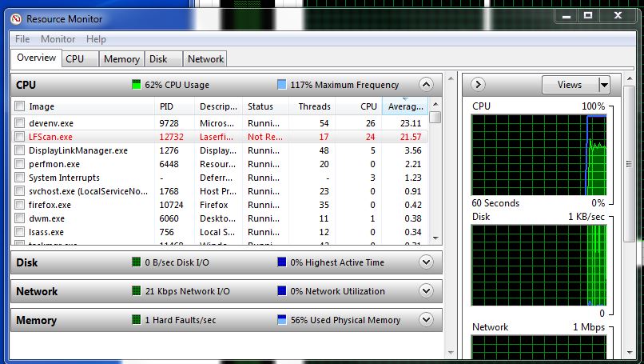Screen dimensions: 644x364
Task: Sort by the Description column header
Action: coord(218,106)
